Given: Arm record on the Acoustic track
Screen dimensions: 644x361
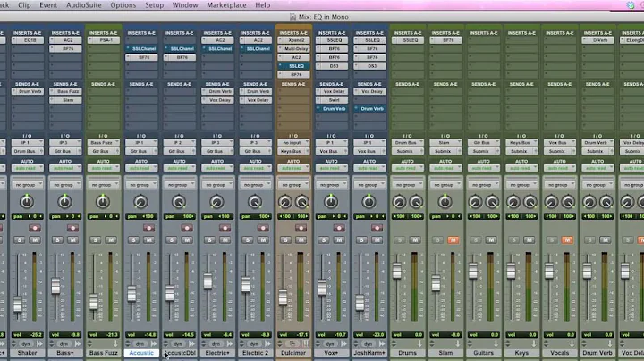Looking at the screenshot, I should pos(148,228).
